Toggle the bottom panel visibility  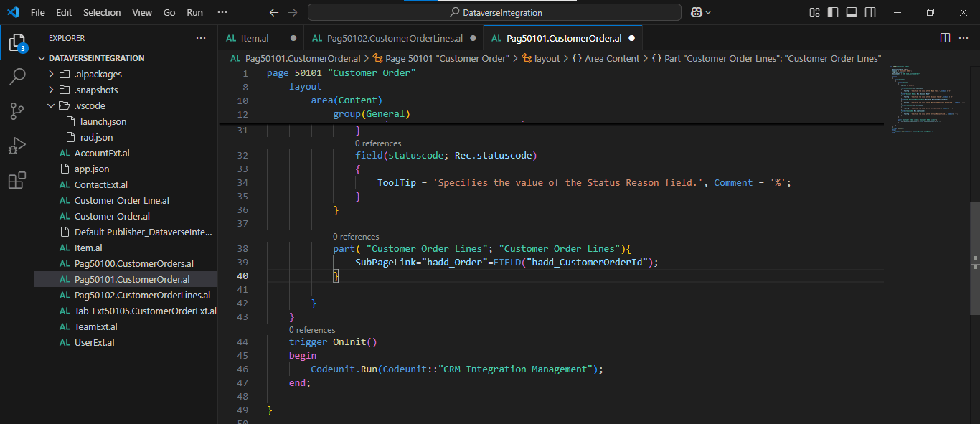coord(852,12)
